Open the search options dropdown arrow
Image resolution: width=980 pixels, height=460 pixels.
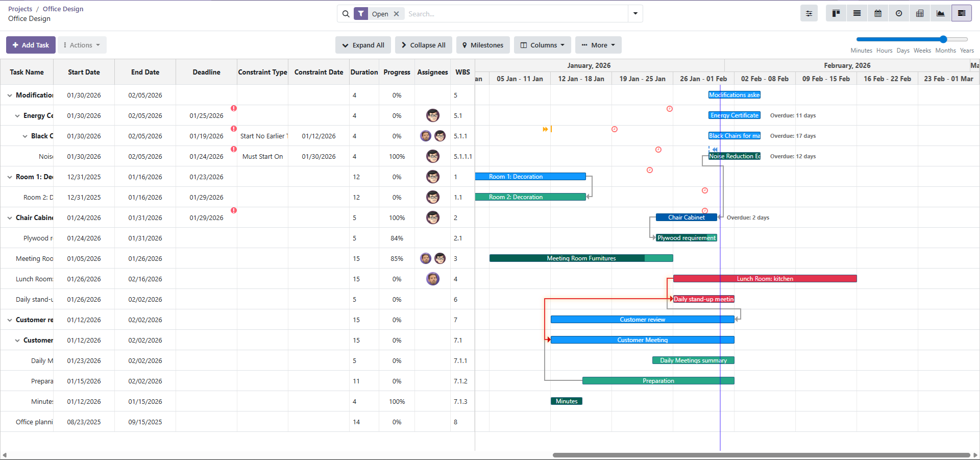[634, 14]
